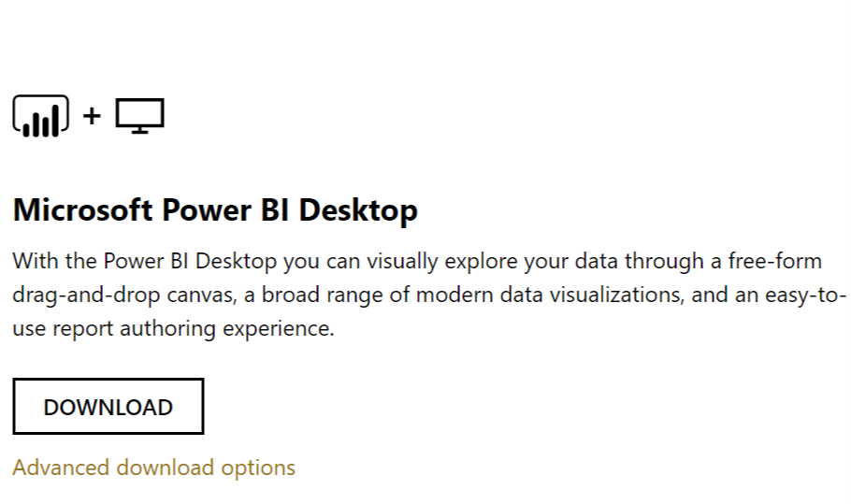Click the phrase 'modern data visualizations'

click(549, 295)
